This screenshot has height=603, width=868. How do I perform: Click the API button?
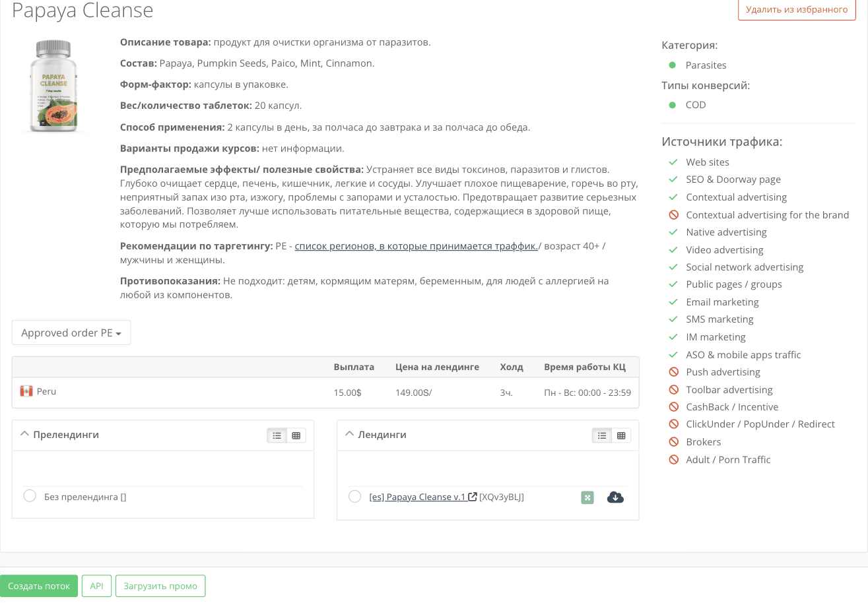[x=97, y=586]
